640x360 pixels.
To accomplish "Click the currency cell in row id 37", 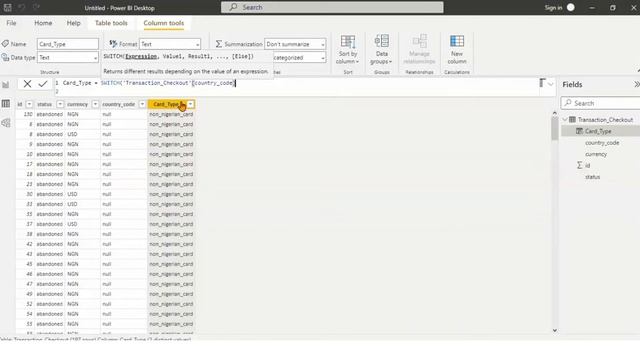I will (x=82, y=224).
